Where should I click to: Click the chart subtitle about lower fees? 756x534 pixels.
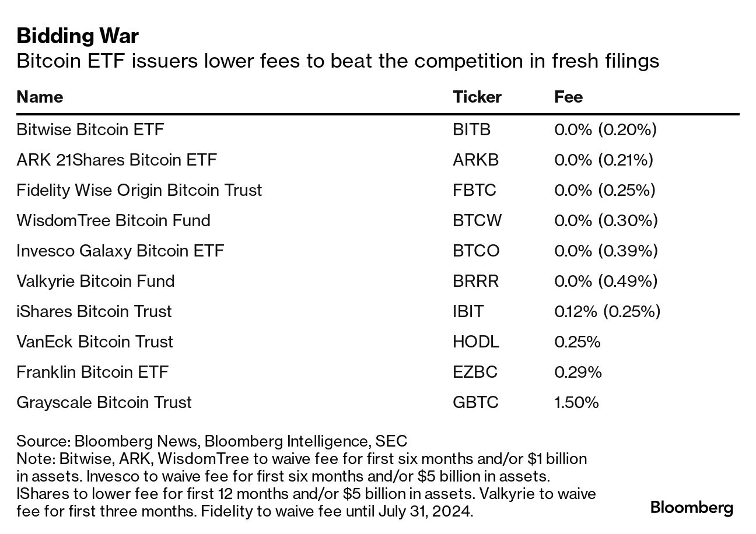(338, 61)
